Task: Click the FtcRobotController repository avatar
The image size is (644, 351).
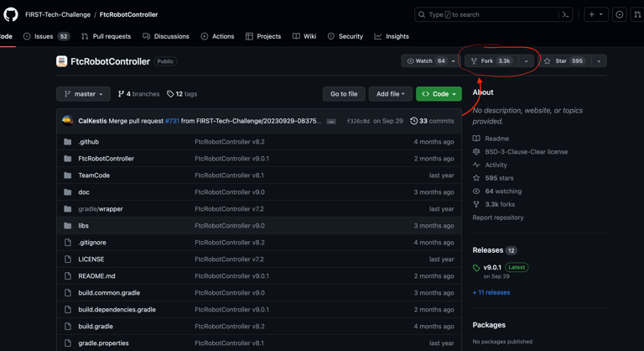Action: (x=61, y=61)
